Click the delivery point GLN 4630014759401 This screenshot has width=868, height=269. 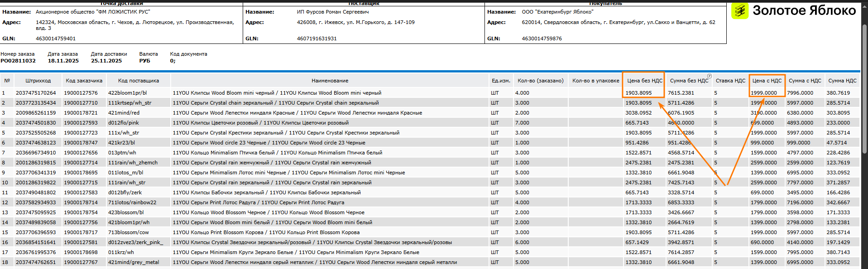pyautogui.click(x=56, y=38)
